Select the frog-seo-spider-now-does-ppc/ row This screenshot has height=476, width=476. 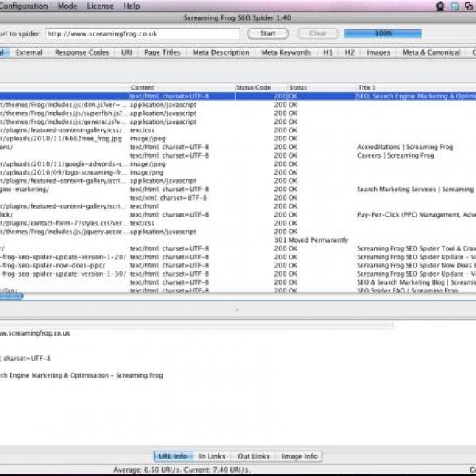point(238,266)
